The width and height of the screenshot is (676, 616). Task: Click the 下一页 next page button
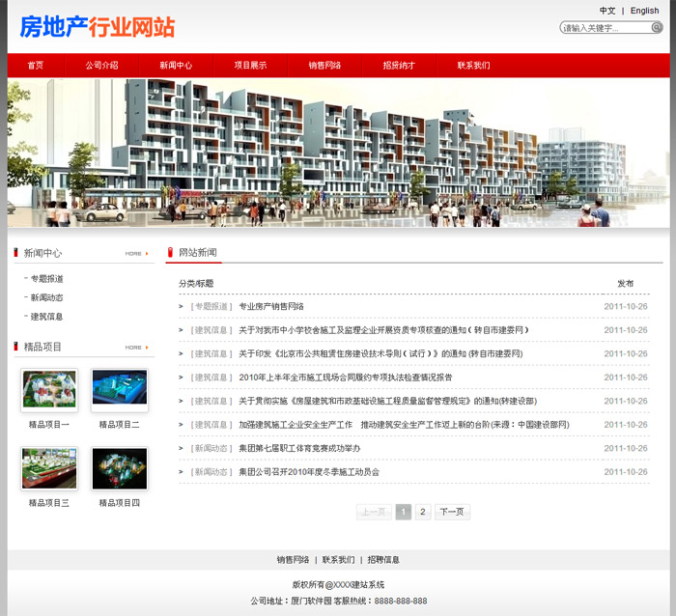[452, 513]
